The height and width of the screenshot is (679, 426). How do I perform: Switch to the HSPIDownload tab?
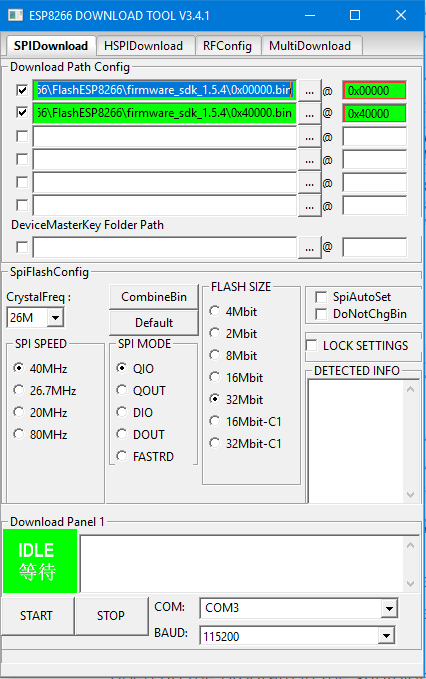[144, 45]
